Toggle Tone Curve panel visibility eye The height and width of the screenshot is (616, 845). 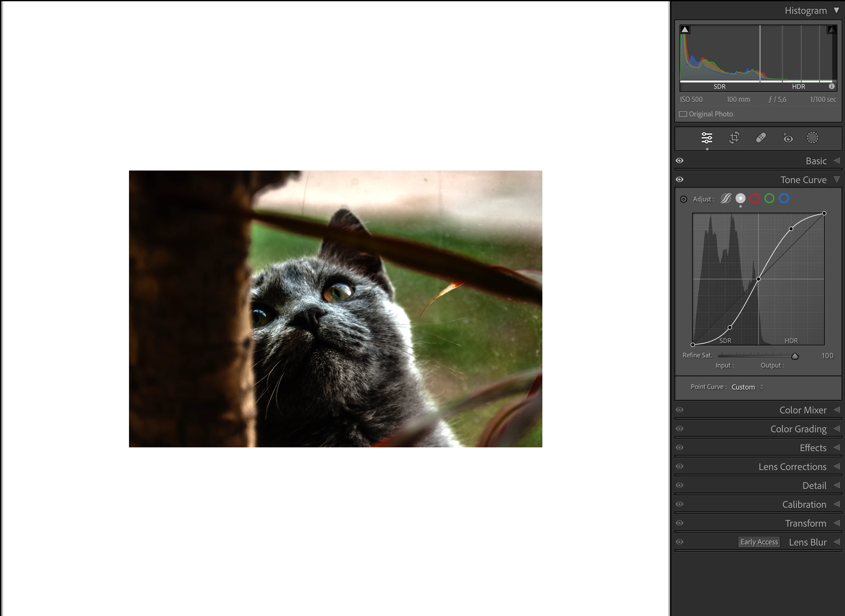(x=680, y=180)
